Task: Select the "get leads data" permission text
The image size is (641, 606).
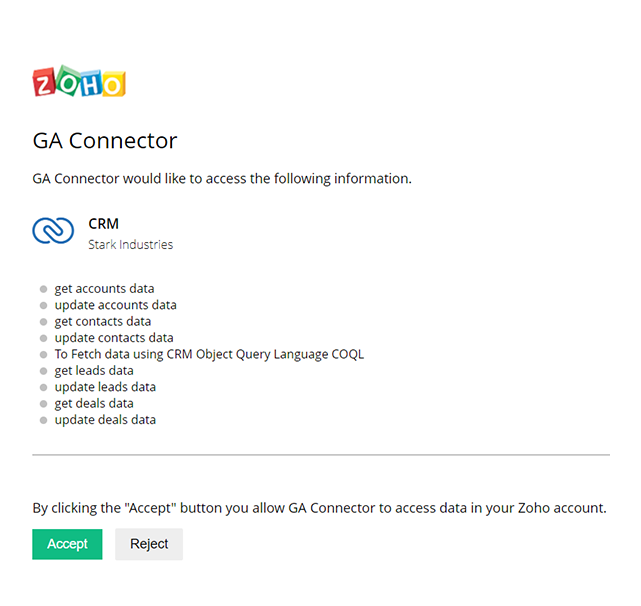Action: 94,371
